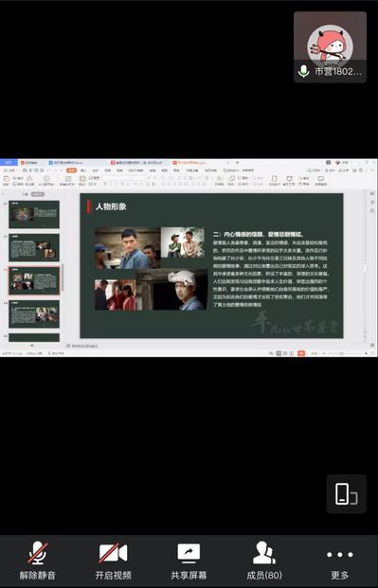
Task: Select the speaker tile 市营1802…
Action: coord(330,47)
